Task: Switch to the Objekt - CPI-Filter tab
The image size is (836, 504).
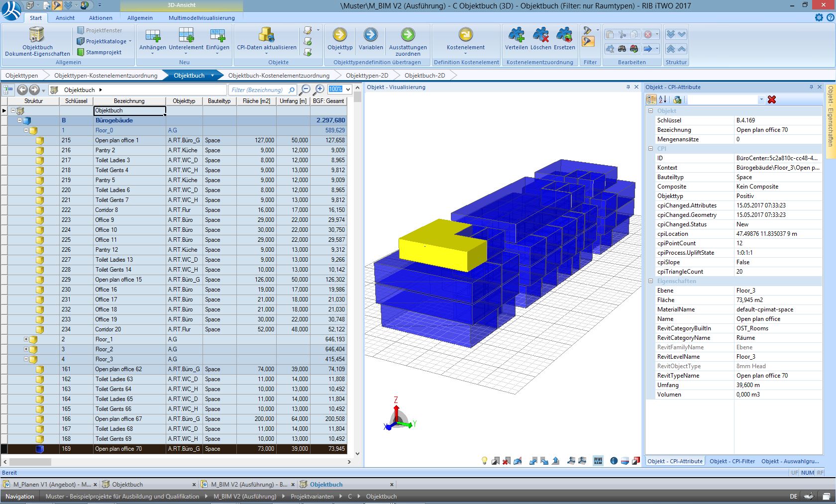Action: [732, 461]
